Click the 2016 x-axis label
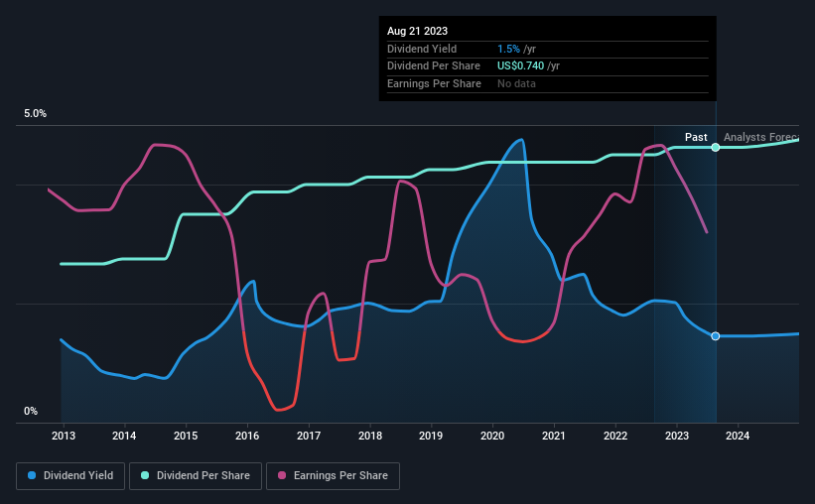Screen dimensions: 815x504 point(247,436)
